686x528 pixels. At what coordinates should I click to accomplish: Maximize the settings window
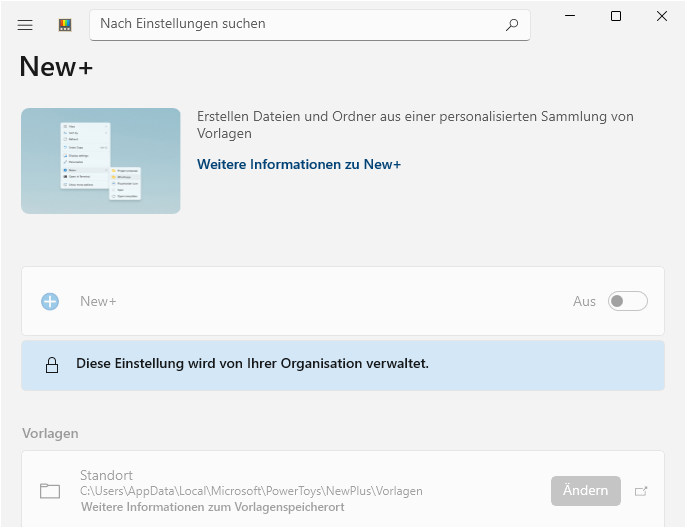tap(616, 16)
